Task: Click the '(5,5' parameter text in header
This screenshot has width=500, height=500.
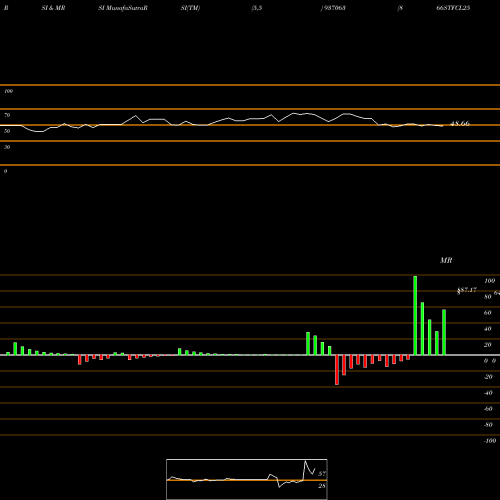Action: 257,8
